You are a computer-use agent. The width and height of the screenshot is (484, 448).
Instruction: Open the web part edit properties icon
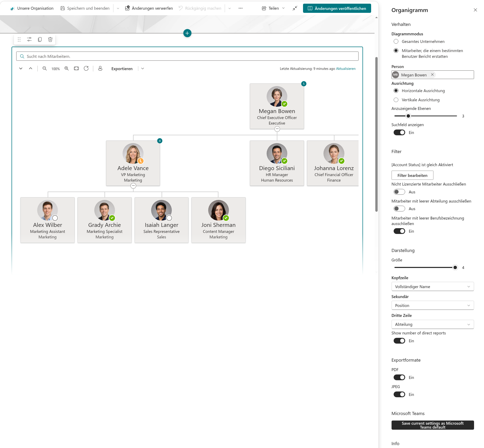tap(29, 40)
